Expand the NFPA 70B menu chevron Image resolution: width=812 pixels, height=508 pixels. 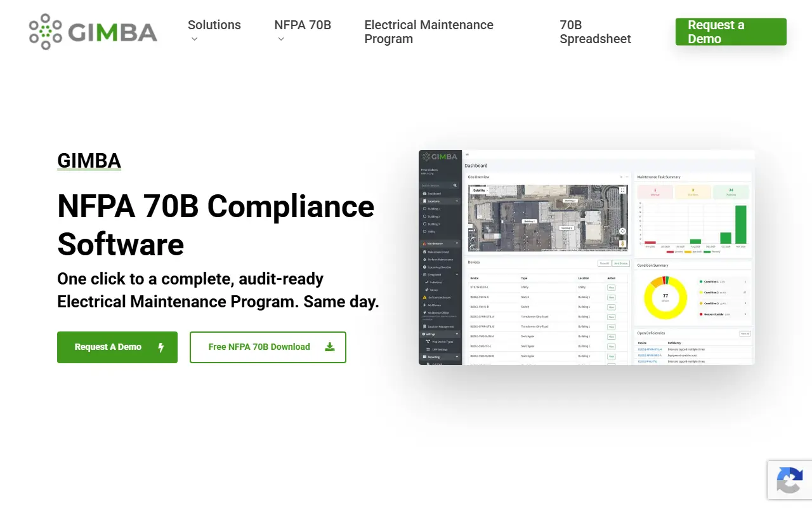click(x=281, y=39)
